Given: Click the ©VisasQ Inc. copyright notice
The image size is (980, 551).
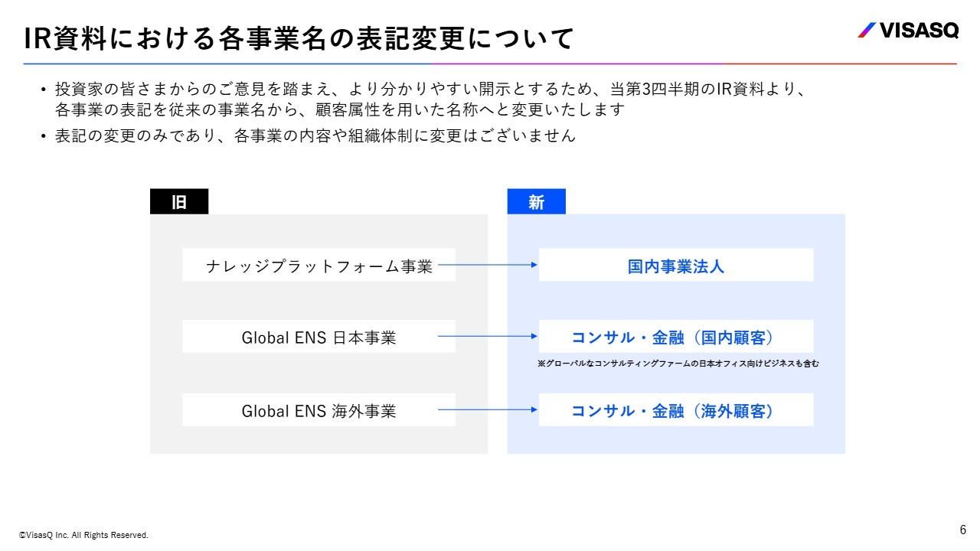Looking at the screenshot, I should (83, 536).
